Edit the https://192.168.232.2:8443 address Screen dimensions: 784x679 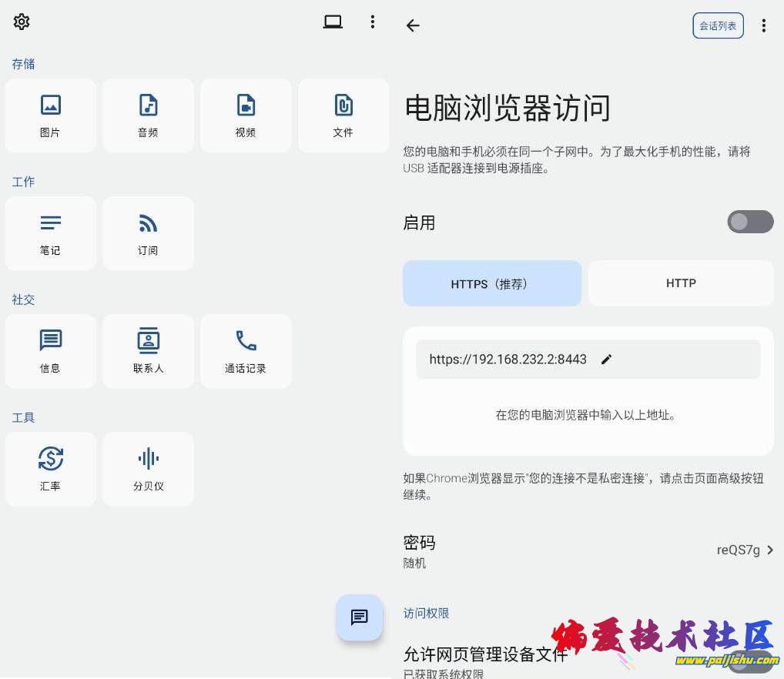coord(606,360)
